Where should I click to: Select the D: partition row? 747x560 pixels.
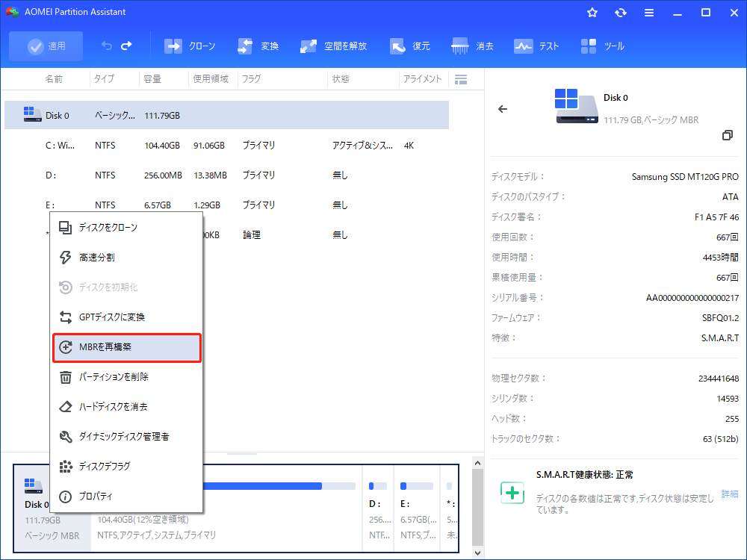227,175
